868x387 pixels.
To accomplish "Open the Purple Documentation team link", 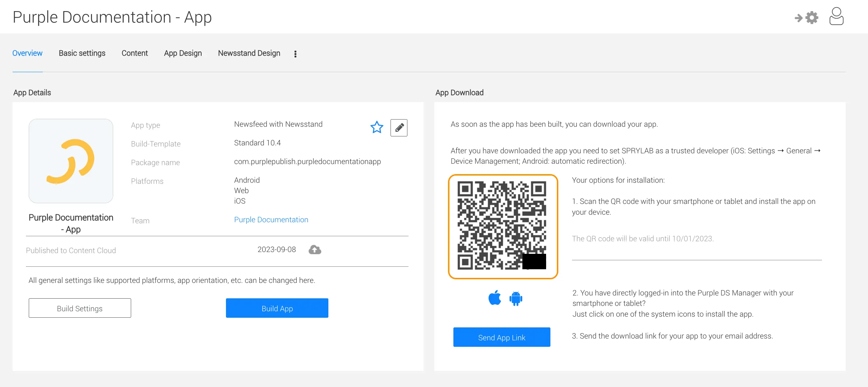I will [271, 220].
